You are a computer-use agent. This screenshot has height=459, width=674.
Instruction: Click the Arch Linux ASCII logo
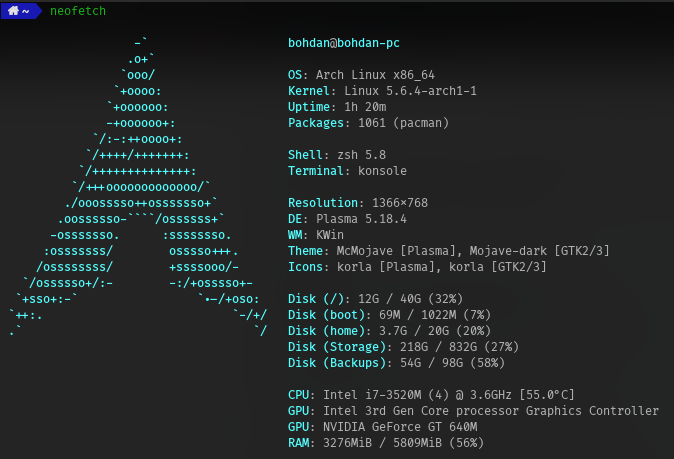pyautogui.click(x=138, y=187)
